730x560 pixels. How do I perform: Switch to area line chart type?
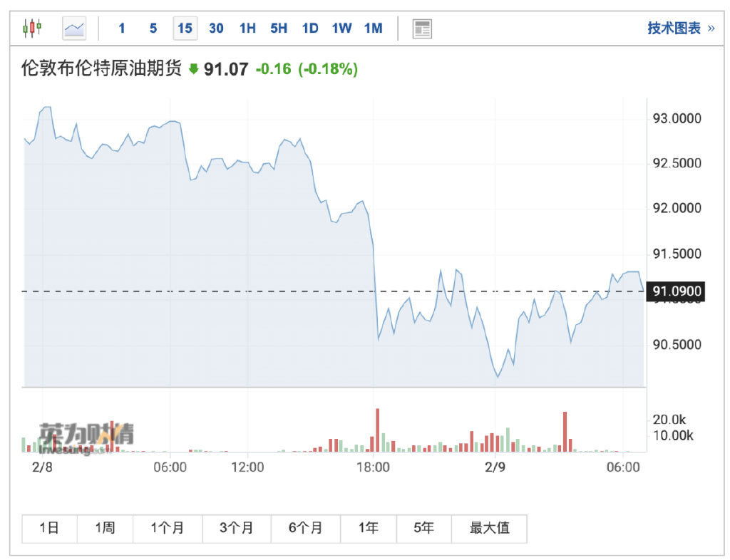point(74,28)
